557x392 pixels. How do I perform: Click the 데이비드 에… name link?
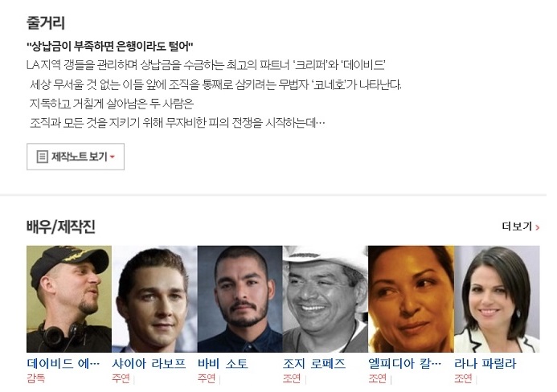pos(63,364)
